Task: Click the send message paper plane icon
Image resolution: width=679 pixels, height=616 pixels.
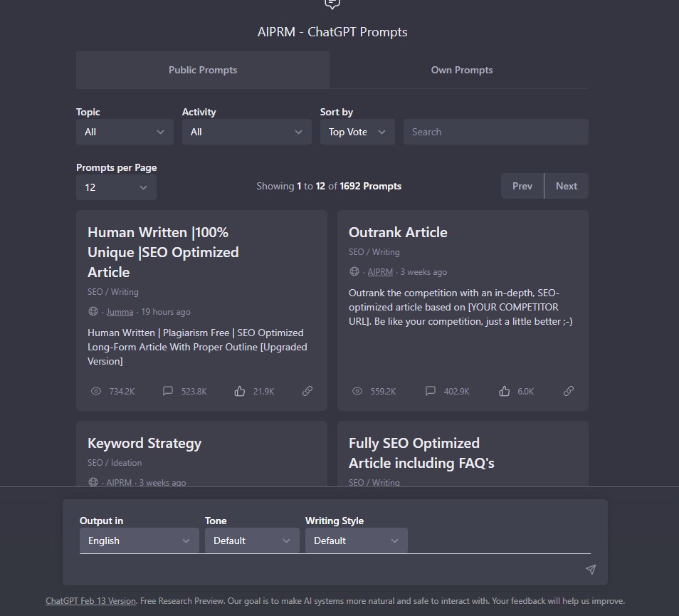Action: click(591, 569)
